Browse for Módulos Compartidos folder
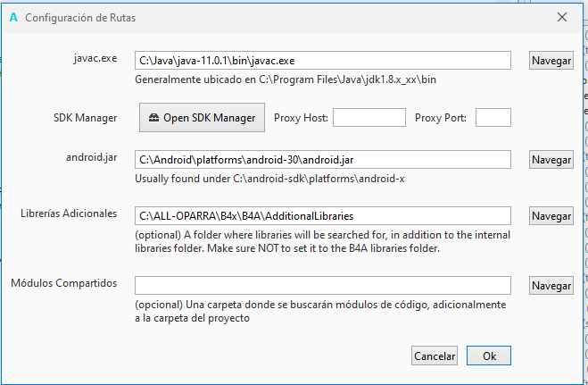This screenshot has height=385, width=588. (x=551, y=285)
